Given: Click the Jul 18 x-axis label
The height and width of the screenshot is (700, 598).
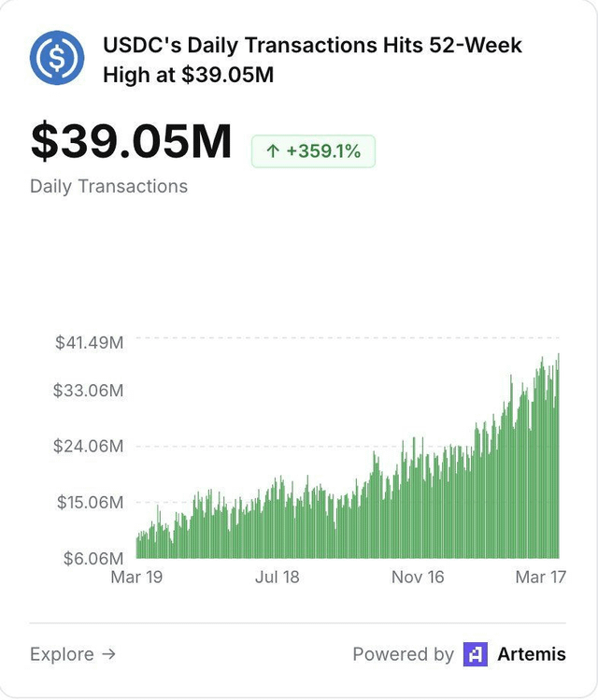Looking at the screenshot, I should click(x=278, y=577).
